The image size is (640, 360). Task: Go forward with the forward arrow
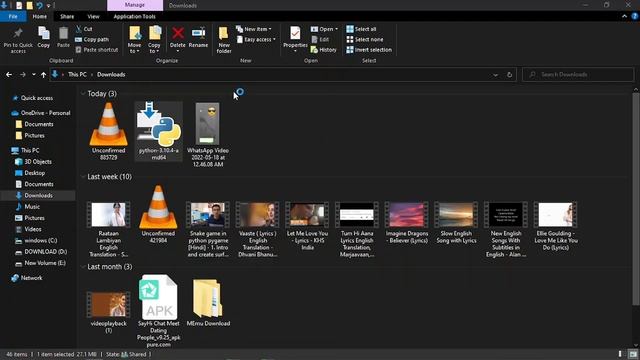point(23,75)
